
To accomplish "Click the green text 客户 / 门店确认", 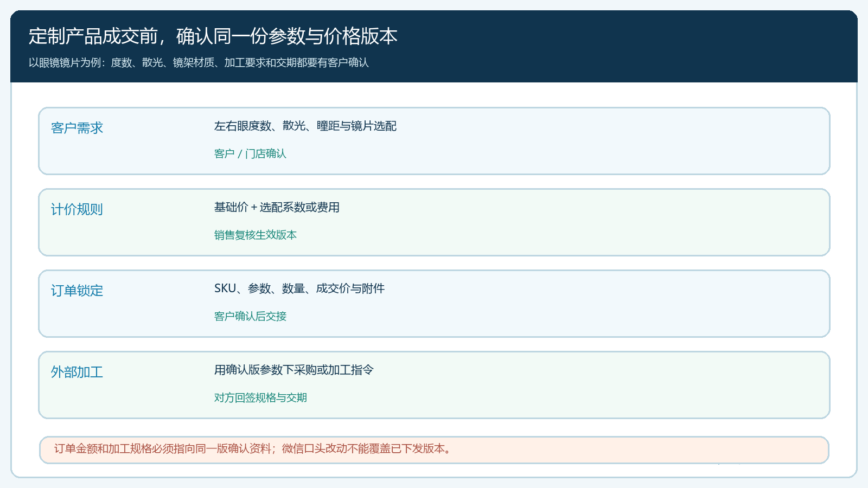I will coord(250,153).
